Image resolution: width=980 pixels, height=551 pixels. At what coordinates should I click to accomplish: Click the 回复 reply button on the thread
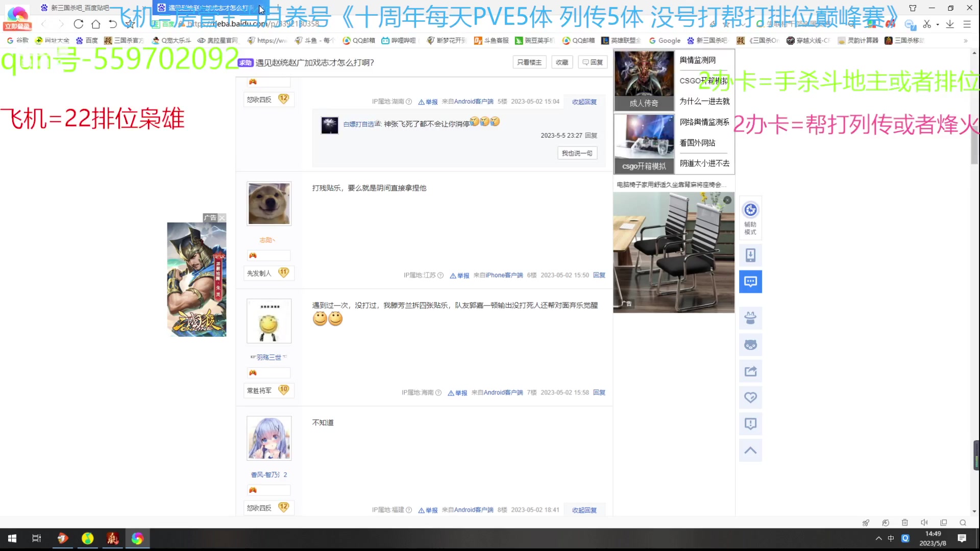pos(592,62)
